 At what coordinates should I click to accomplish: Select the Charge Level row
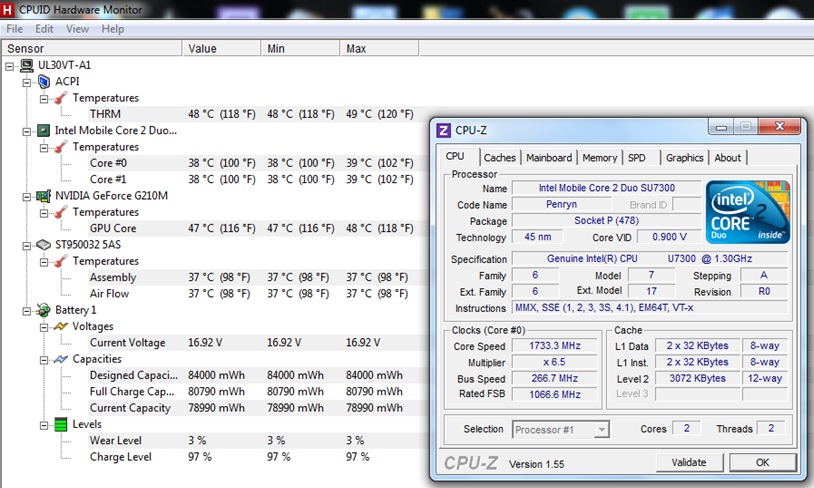click(x=251, y=457)
